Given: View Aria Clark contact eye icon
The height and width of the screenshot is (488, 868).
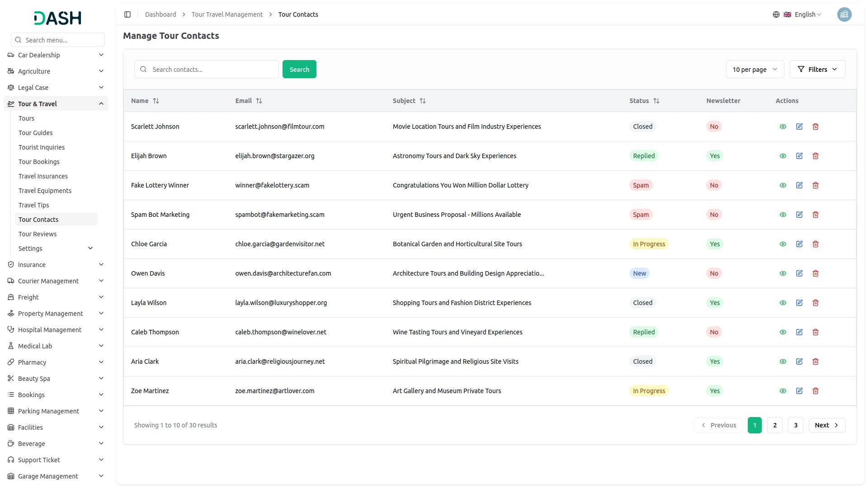Looking at the screenshot, I should (783, 361).
